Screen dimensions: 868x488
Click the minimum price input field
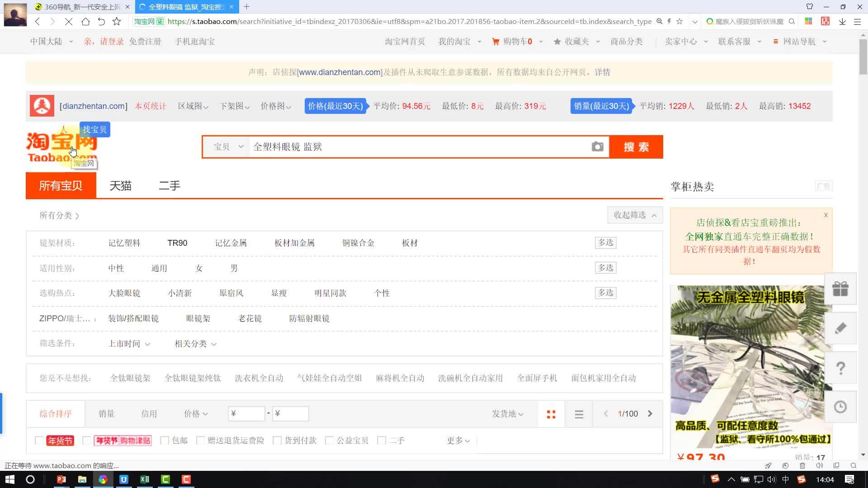(247, 414)
